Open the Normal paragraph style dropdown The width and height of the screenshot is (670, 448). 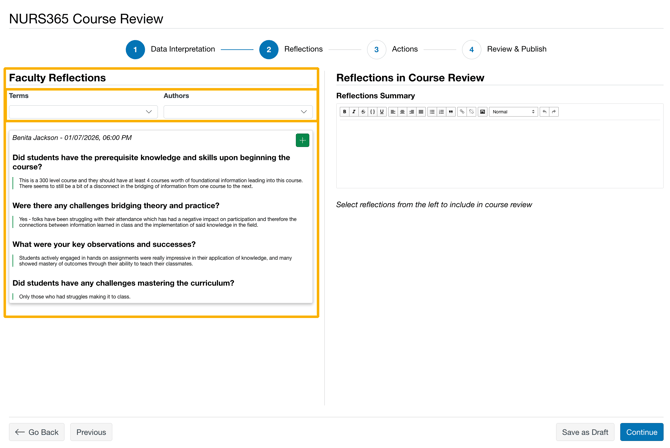tap(513, 112)
